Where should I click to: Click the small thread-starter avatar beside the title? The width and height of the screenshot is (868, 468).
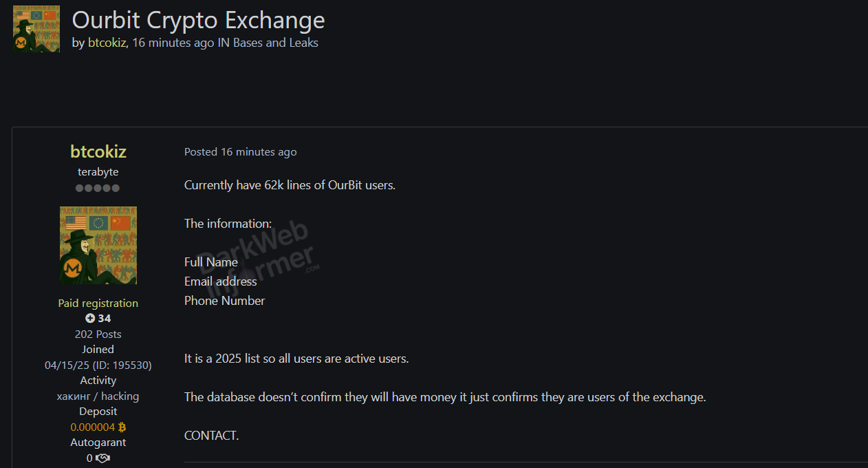click(36, 29)
